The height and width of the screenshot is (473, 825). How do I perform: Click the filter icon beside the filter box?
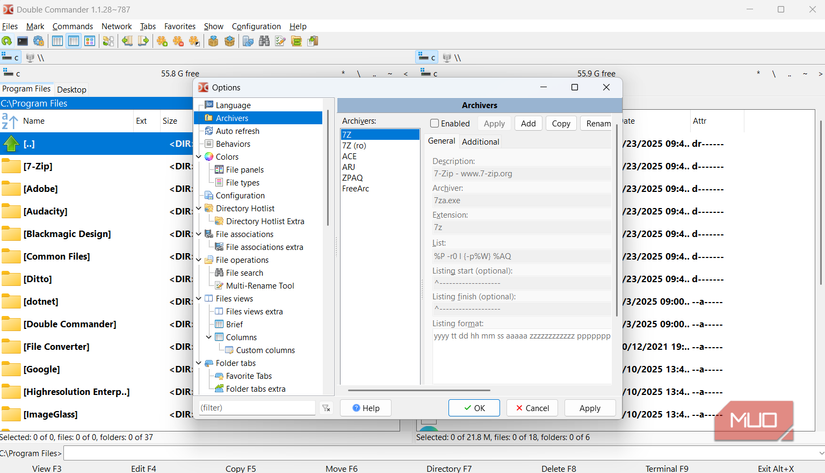click(x=325, y=408)
